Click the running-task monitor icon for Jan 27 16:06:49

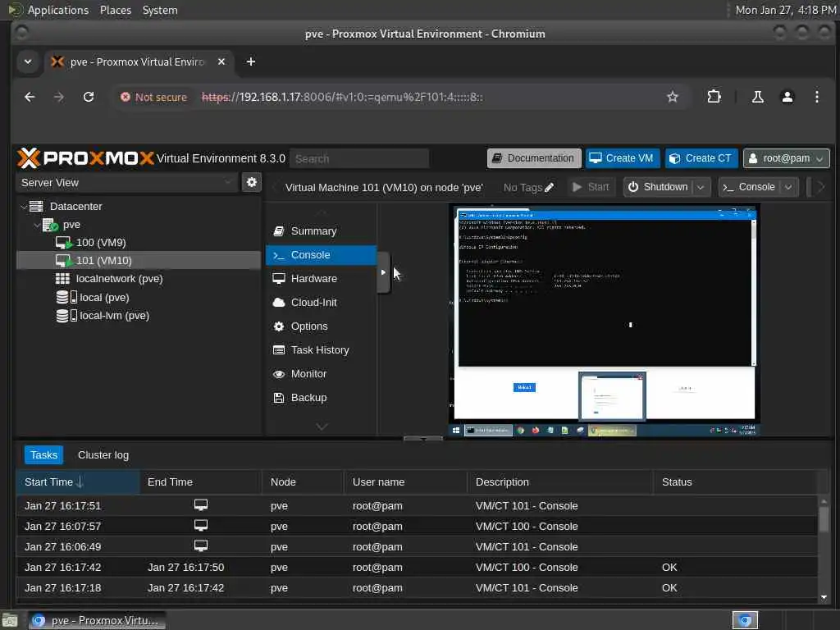(201, 546)
